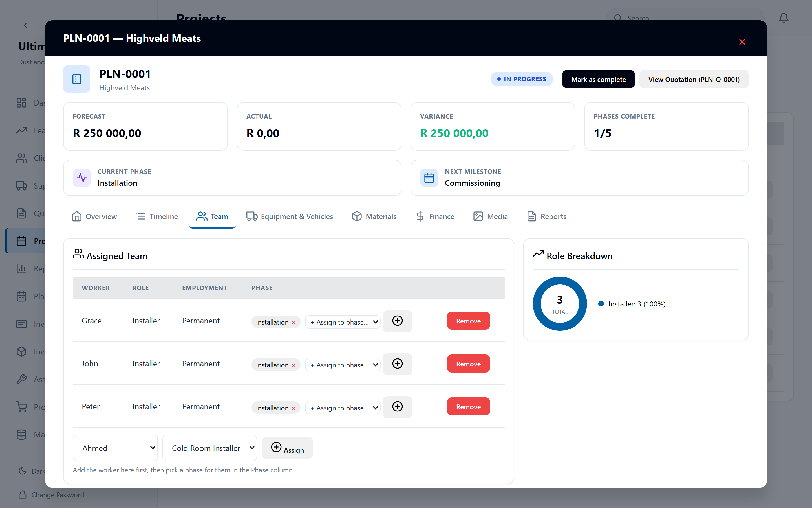Open the worker dropdown showing Ahmed
812x508 pixels.
[115, 448]
